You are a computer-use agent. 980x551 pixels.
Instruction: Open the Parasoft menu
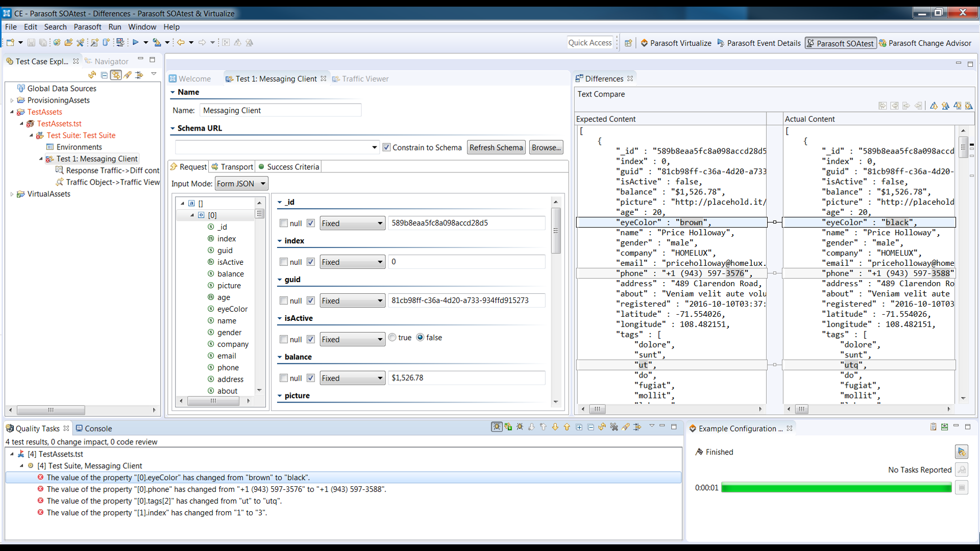87,27
